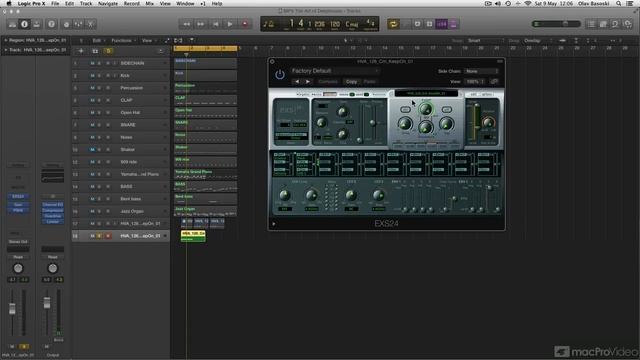This screenshot has width=640, height=360.
Task: Click the Copy button in plugin header
Action: point(351,82)
